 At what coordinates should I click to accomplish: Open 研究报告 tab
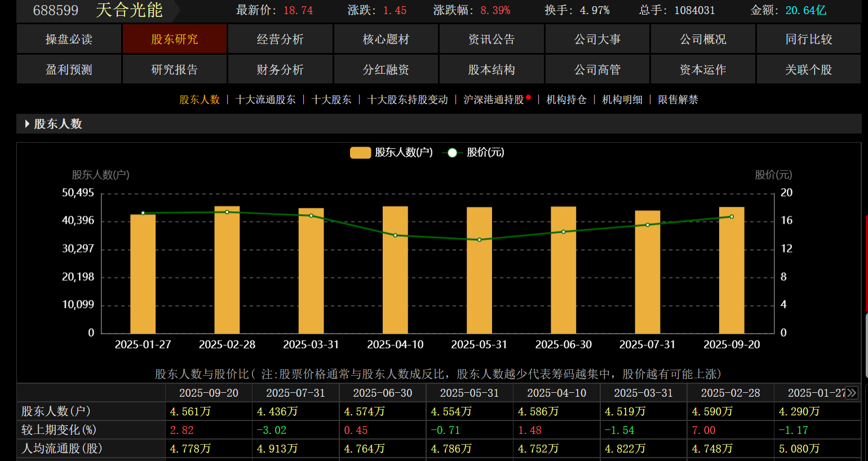175,69
